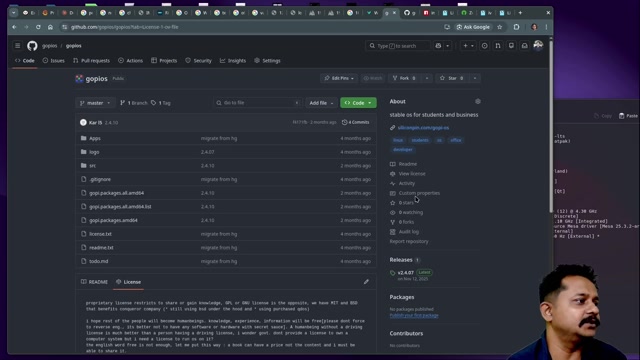Image resolution: width=640 pixels, height=360 pixels.
Task: Open the green Code dropdown
Action: 358,103
